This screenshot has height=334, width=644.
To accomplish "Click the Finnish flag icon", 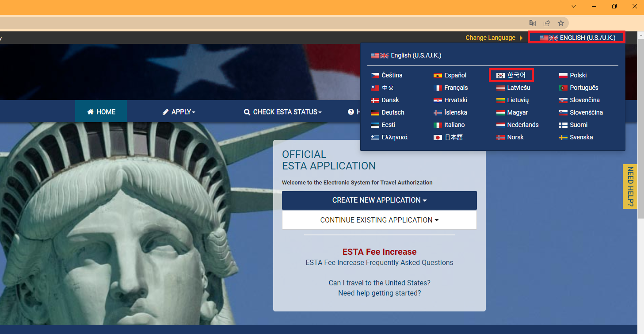I will click(563, 125).
